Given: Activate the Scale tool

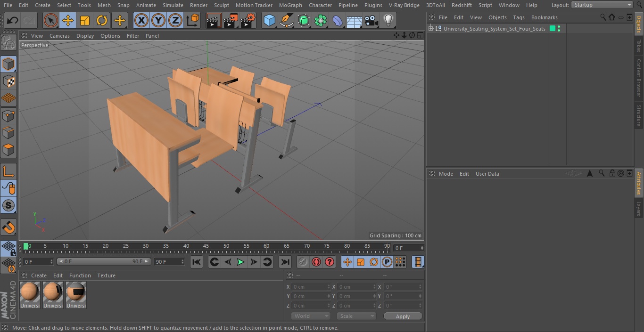Looking at the screenshot, I should (85, 20).
